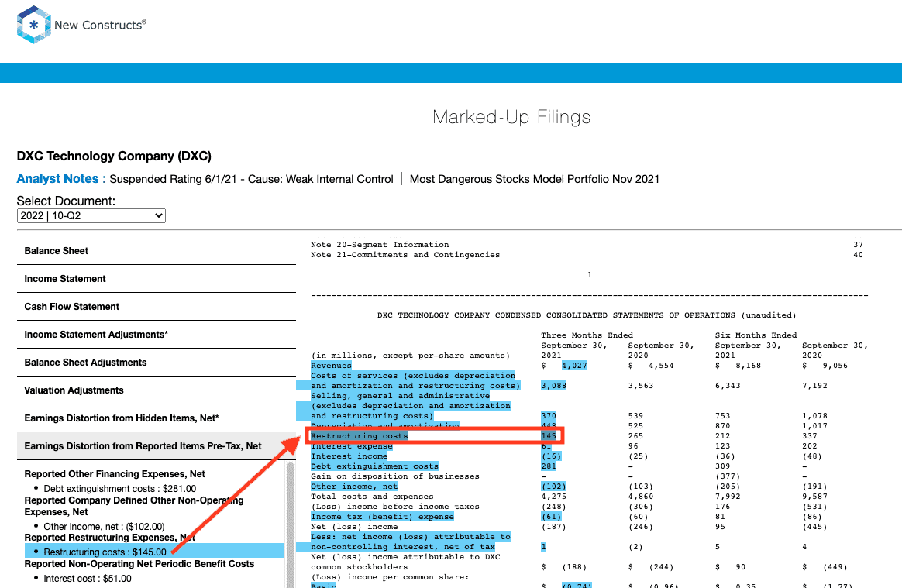Click highlighted Debt extinguishment costs label

[374, 466]
